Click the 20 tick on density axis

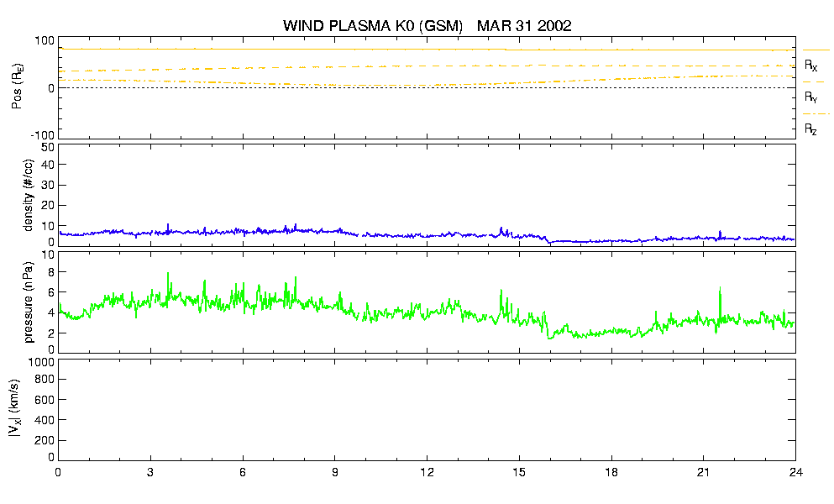48,206
